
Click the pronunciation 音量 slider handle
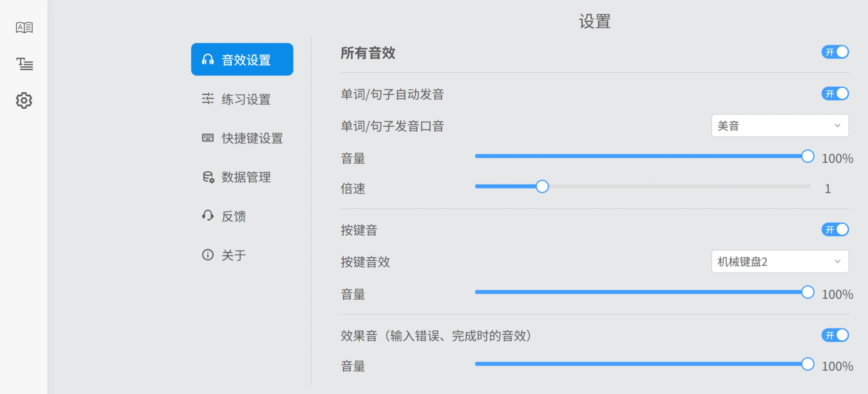pyautogui.click(x=808, y=156)
